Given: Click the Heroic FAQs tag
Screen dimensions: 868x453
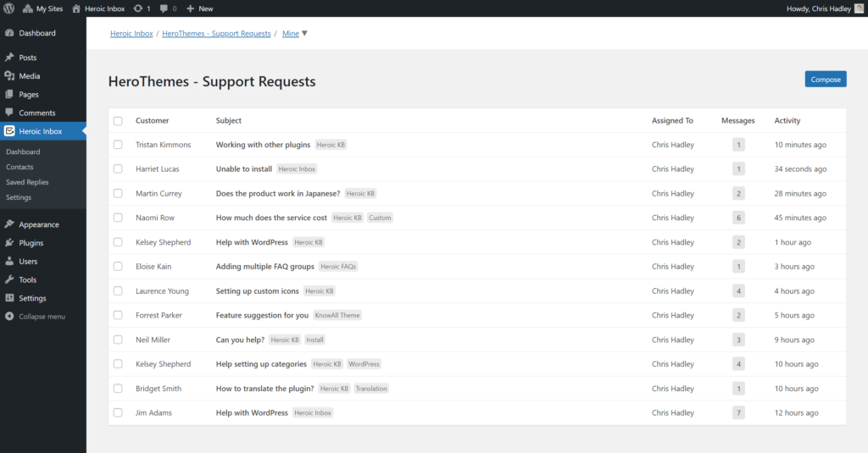Looking at the screenshot, I should [338, 266].
